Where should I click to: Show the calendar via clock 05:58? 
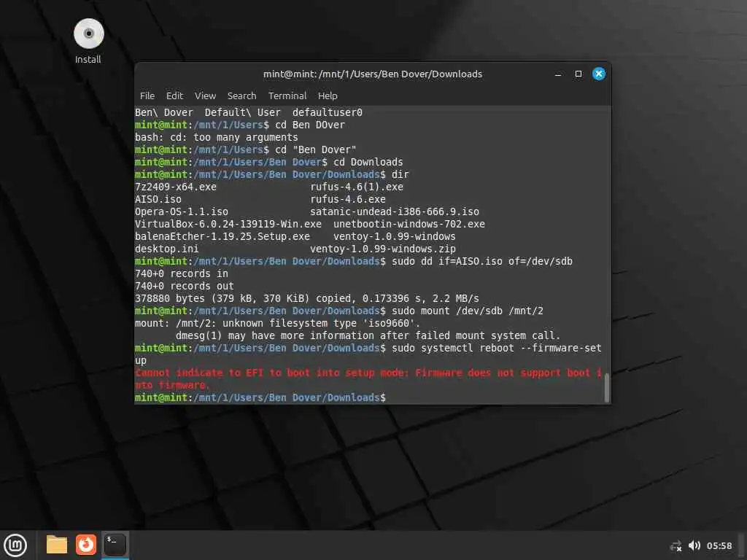point(719,545)
